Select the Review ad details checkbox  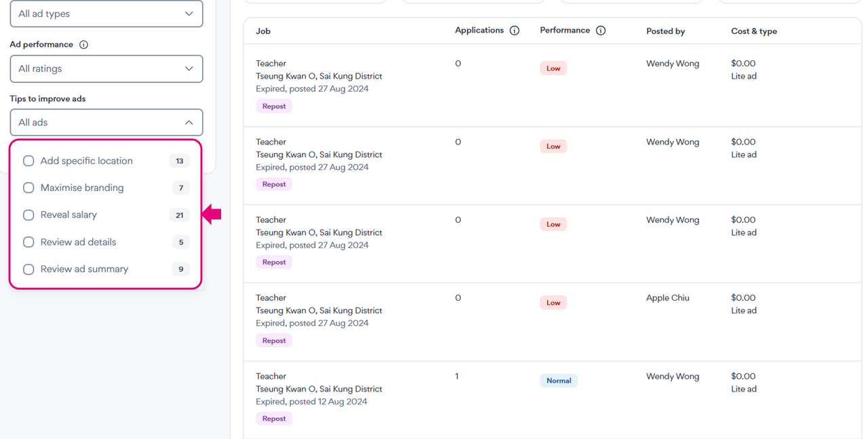click(x=28, y=242)
